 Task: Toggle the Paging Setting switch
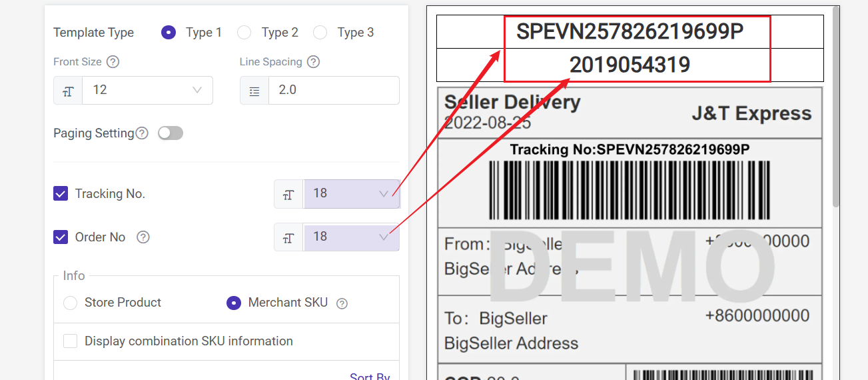coord(170,133)
